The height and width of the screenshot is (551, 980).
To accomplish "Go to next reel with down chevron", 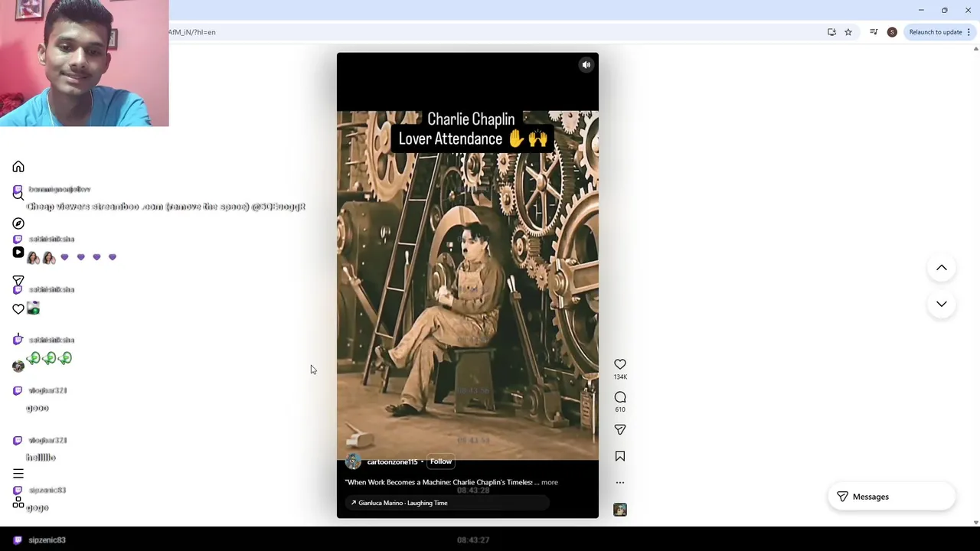I will click(942, 304).
